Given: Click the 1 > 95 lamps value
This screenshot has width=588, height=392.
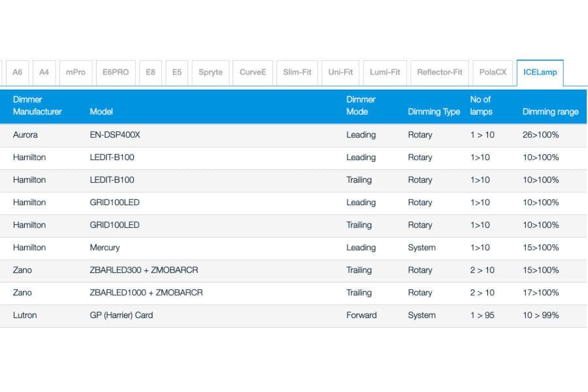Looking at the screenshot, I should (482, 315).
